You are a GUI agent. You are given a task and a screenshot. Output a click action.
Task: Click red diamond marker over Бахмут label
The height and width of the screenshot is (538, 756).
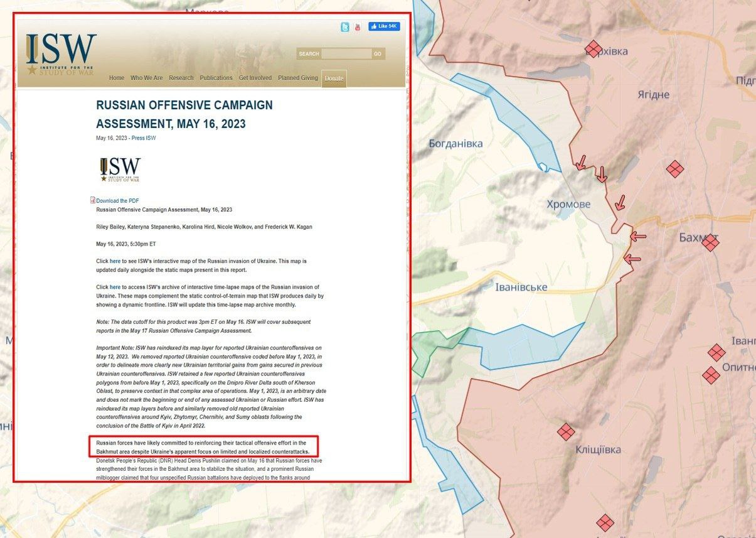(710, 243)
